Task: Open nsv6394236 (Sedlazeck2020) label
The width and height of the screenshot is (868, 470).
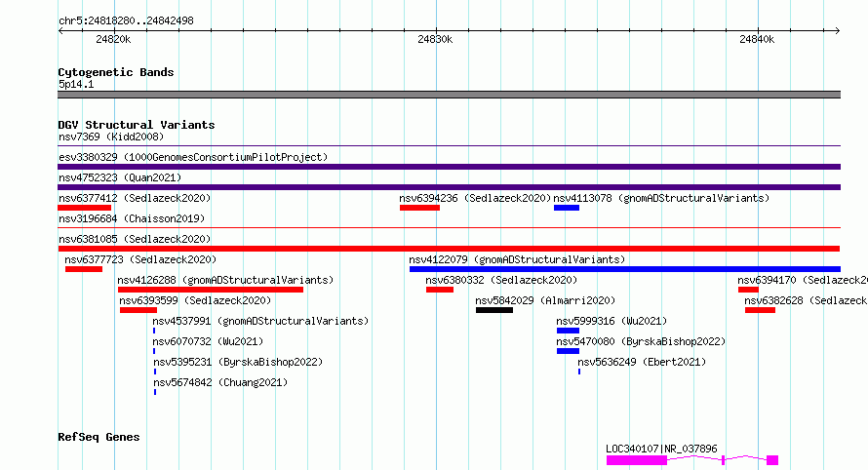Action: (x=476, y=198)
